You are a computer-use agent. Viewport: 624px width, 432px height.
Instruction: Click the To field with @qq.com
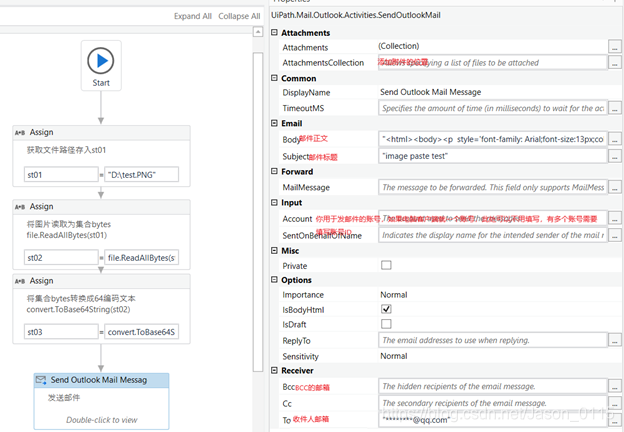(x=493, y=420)
